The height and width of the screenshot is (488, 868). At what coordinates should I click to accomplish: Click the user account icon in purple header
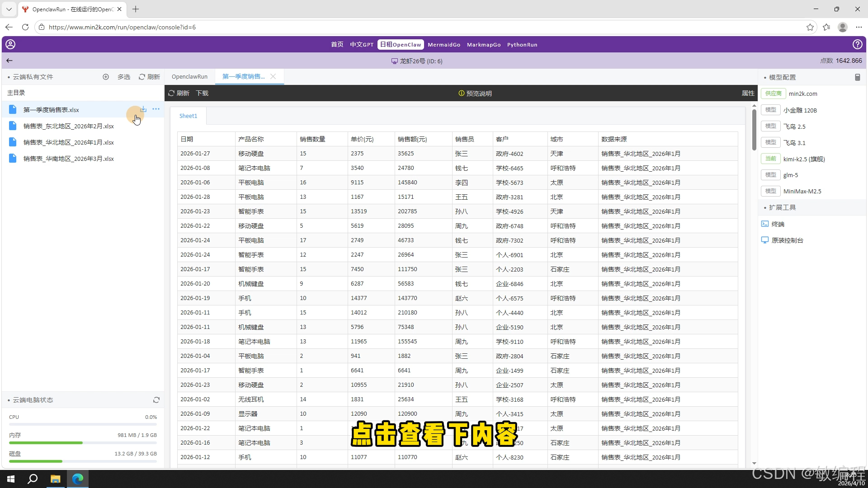click(x=10, y=44)
